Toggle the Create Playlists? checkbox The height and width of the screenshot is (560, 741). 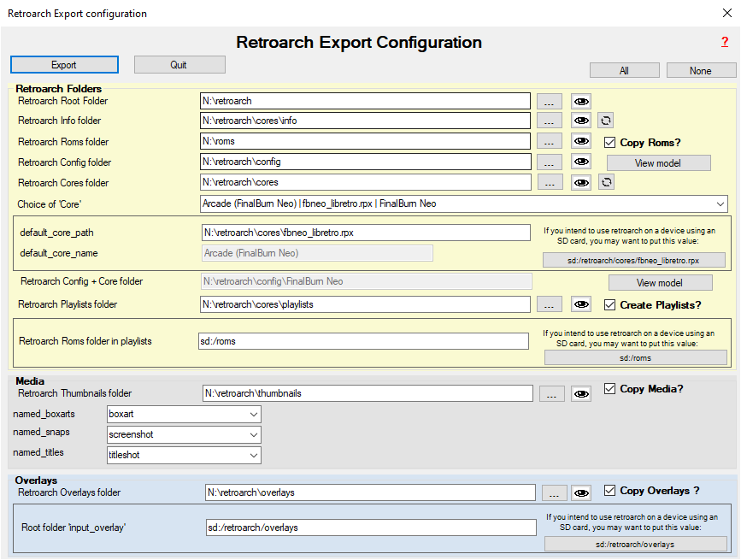point(610,305)
